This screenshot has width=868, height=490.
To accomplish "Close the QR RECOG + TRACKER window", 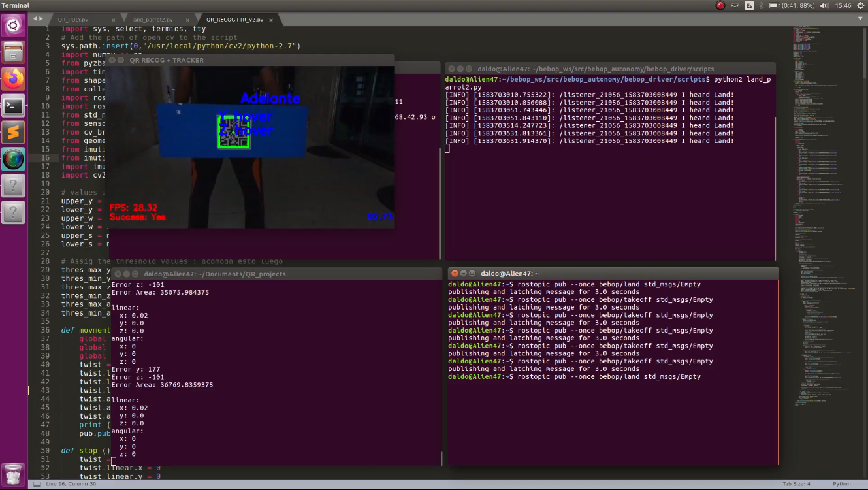I will [x=112, y=60].
